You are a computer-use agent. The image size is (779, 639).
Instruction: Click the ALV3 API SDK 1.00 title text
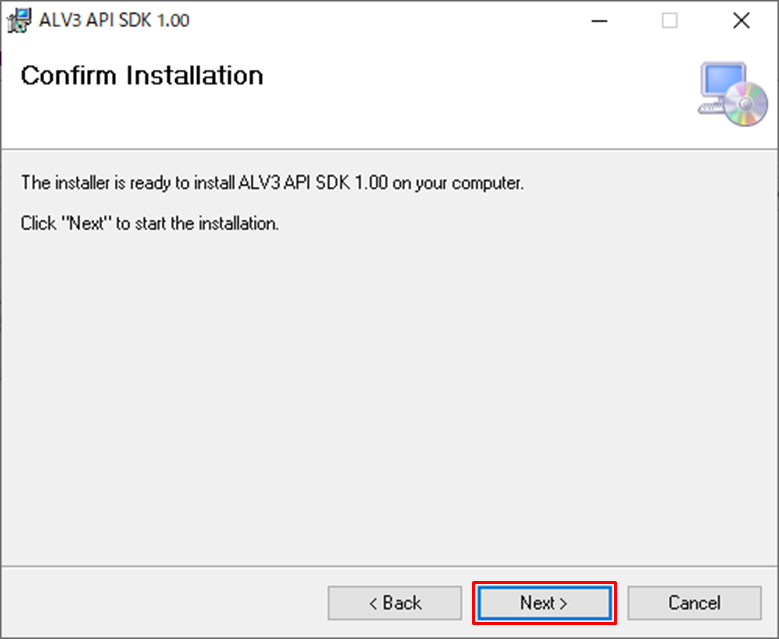pyautogui.click(x=114, y=20)
